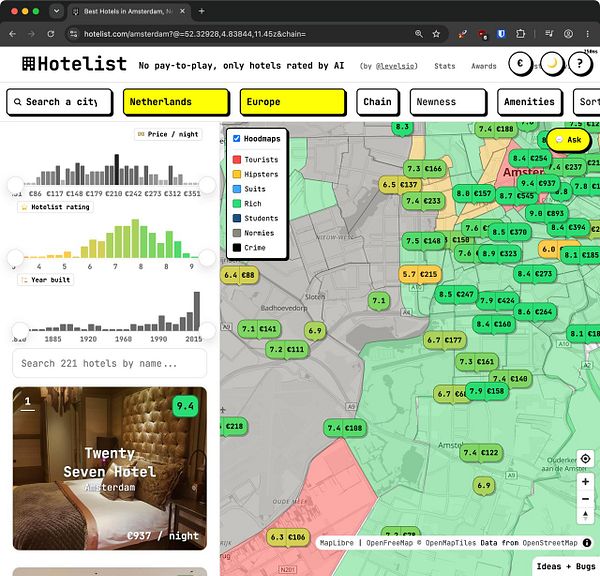
Task: Open the Chain filter dropdown
Action: [x=378, y=102]
